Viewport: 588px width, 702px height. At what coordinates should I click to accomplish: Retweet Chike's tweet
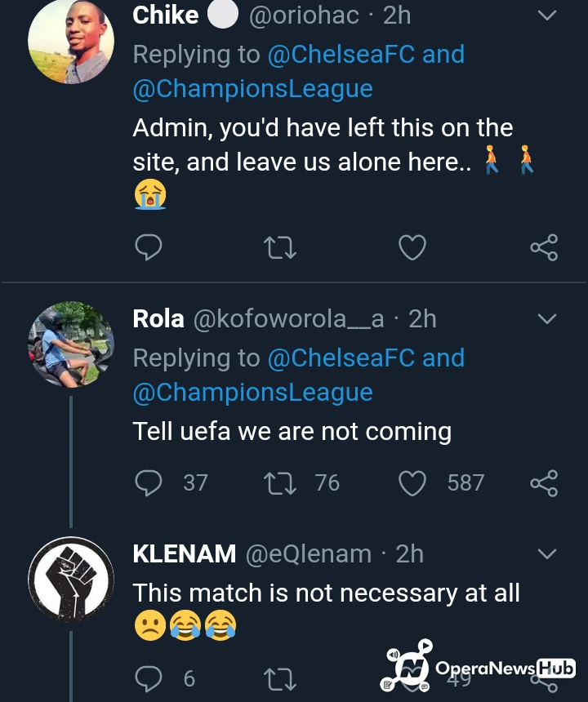tap(280, 247)
